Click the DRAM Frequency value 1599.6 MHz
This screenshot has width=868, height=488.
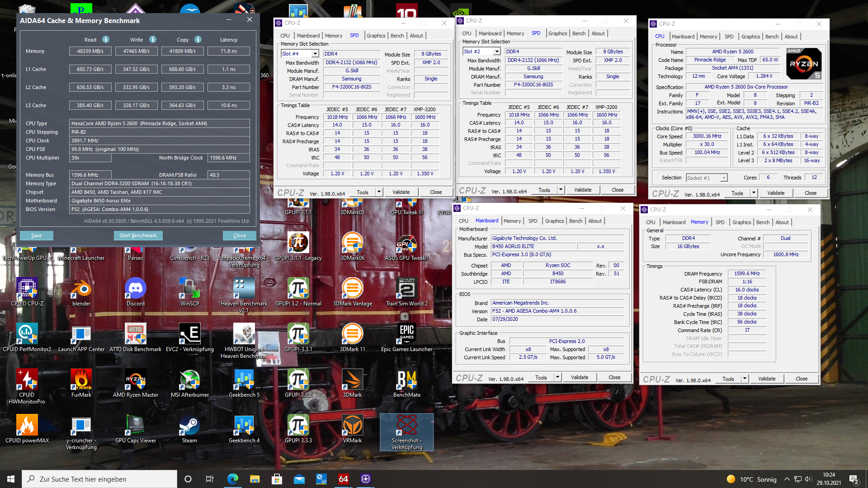(x=747, y=273)
